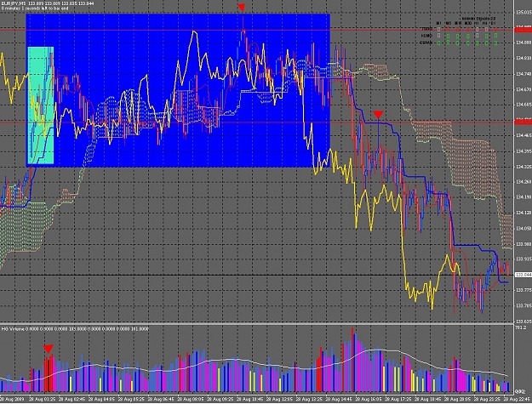Click the 28 Aug 21:25 time axis label

(488, 399)
